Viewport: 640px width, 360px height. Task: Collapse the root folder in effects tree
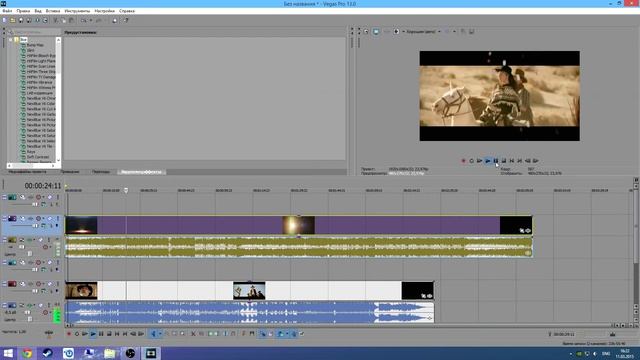(11, 40)
